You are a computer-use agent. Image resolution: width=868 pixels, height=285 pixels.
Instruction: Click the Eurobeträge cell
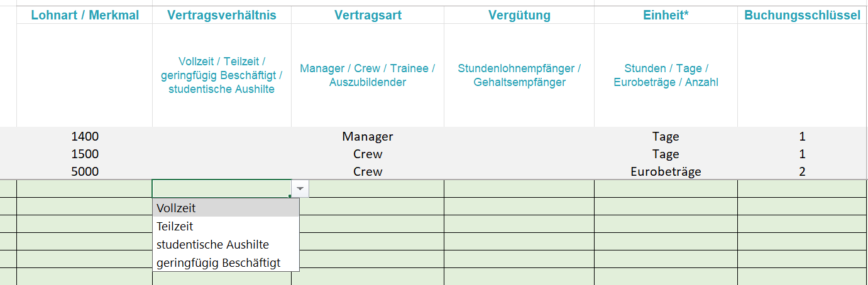tap(666, 171)
